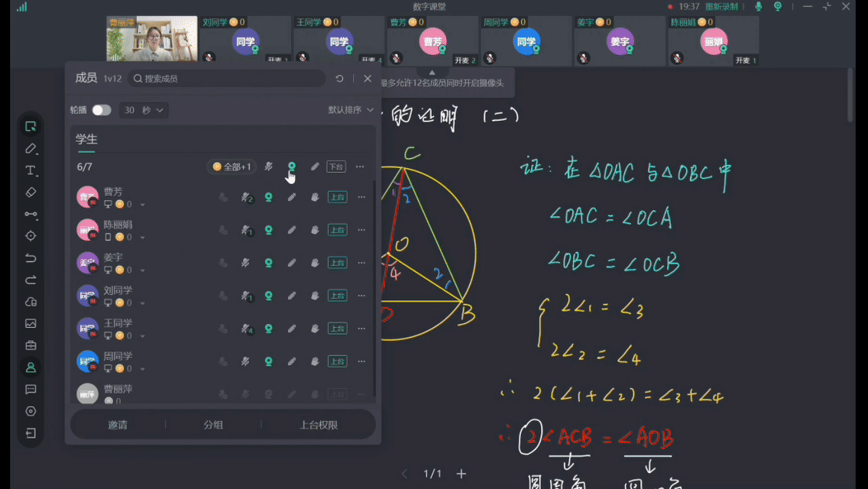Click hand raise icon for 姜宇
Image resolution: width=868 pixels, height=489 pixels.
[x=315, y=263]
